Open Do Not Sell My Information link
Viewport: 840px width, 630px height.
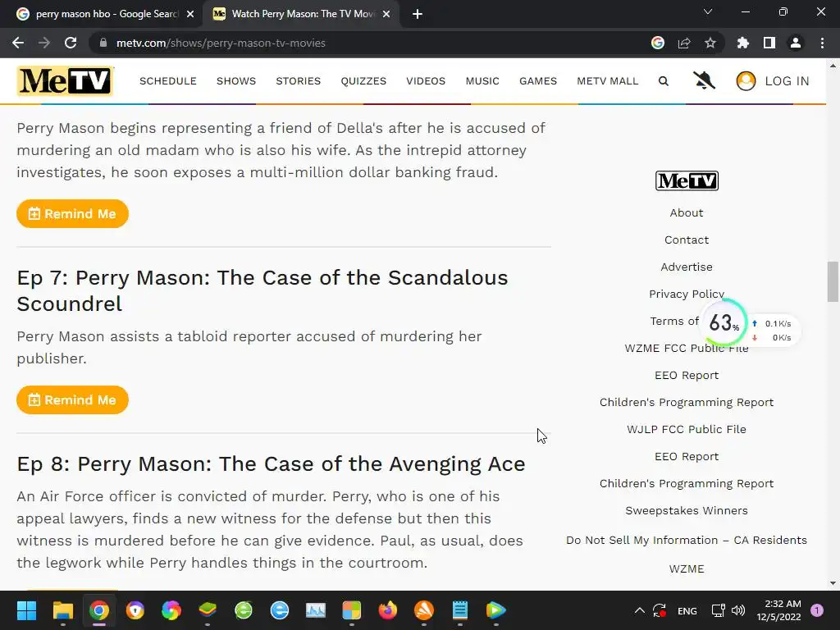[x=687, y=540]
